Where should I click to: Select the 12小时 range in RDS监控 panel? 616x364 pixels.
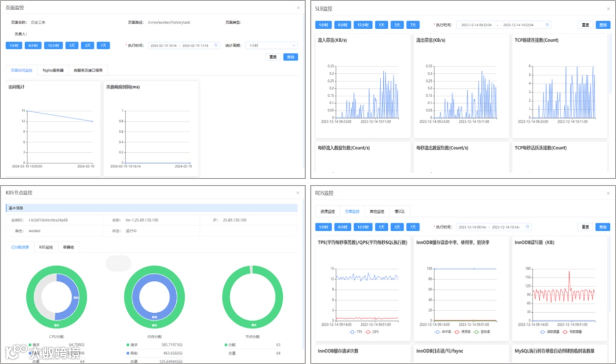363,227
